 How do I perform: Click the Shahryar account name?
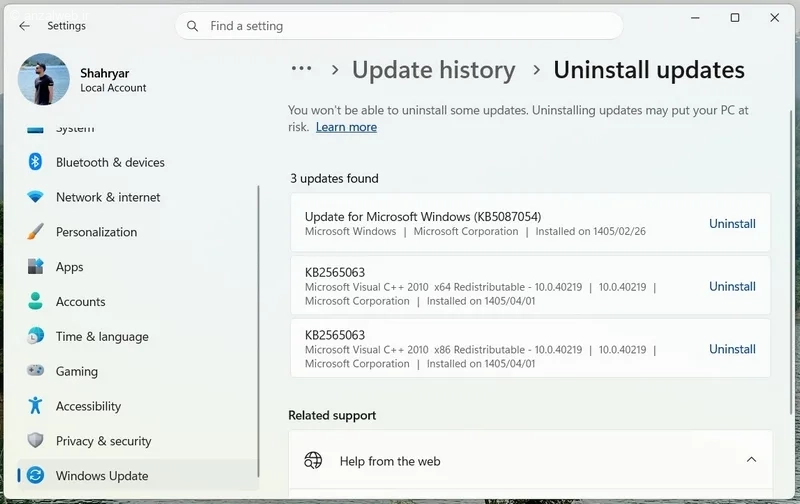click(105, 73)
